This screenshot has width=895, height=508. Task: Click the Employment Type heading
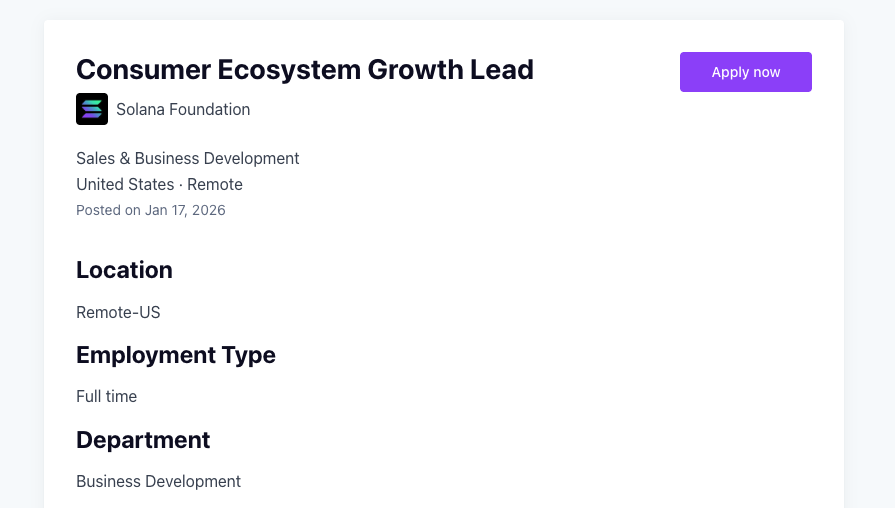pyautogui.click(x=176, y=355)
